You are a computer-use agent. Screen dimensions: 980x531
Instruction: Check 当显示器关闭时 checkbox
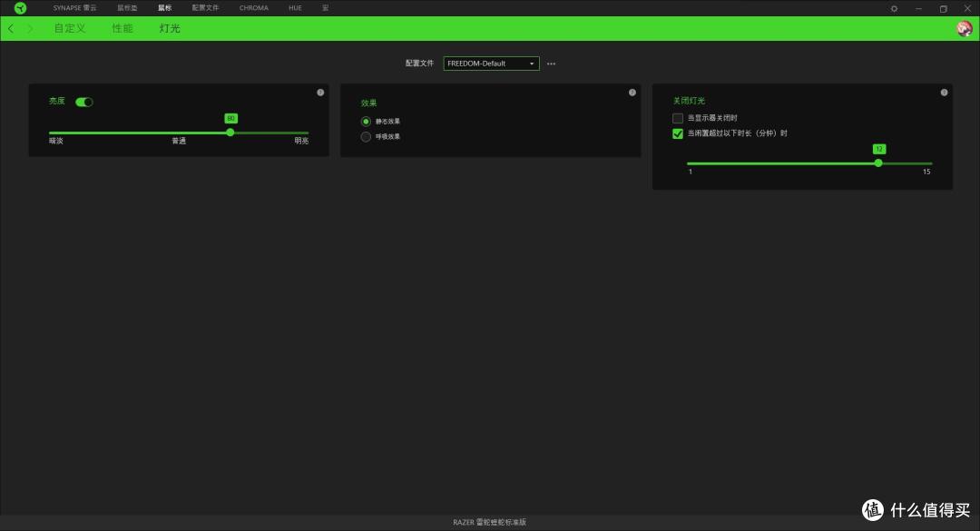click(x=678, y=118)
